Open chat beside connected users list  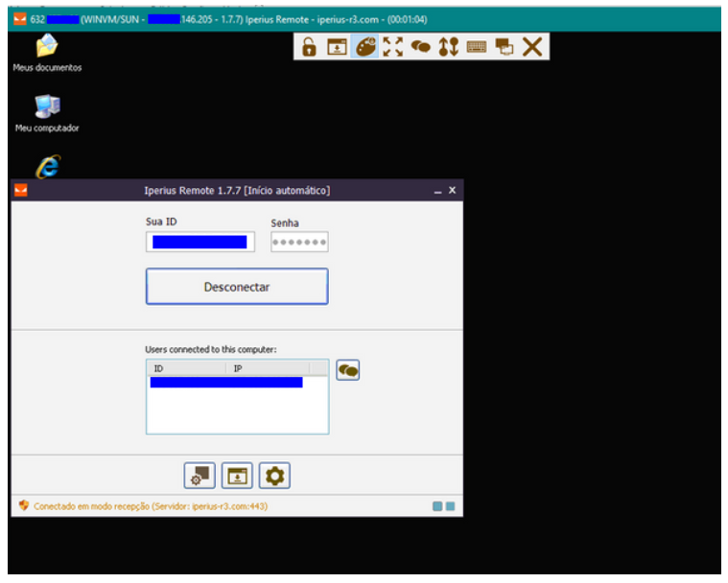tap(348, 370)
